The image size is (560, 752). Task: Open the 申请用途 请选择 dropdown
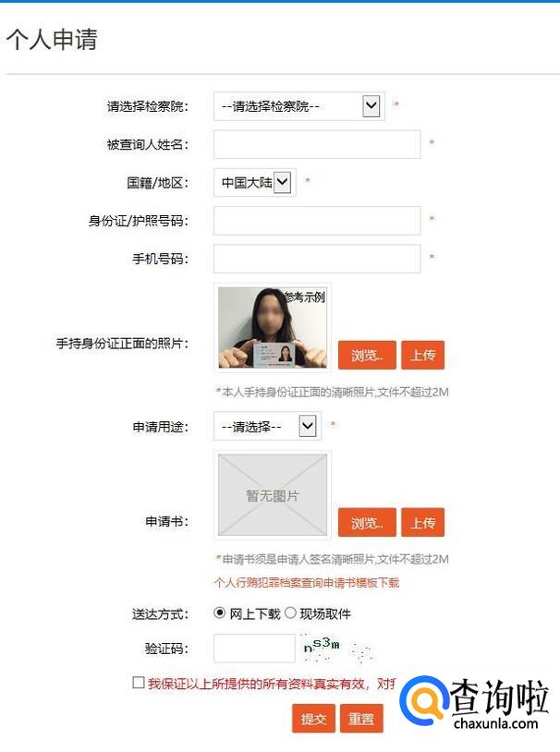click(x=267, y=426)
